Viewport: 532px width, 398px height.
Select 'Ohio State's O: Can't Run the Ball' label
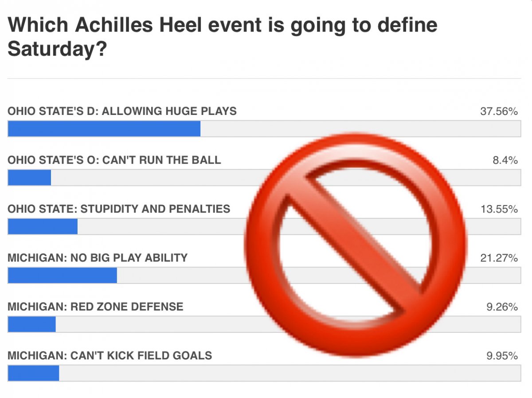point(114,160)
